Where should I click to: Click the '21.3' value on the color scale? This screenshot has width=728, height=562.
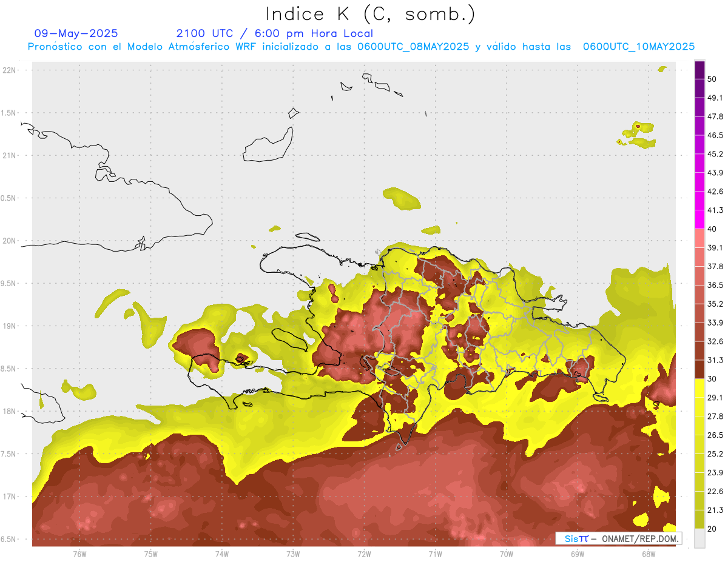click(715, 510)
